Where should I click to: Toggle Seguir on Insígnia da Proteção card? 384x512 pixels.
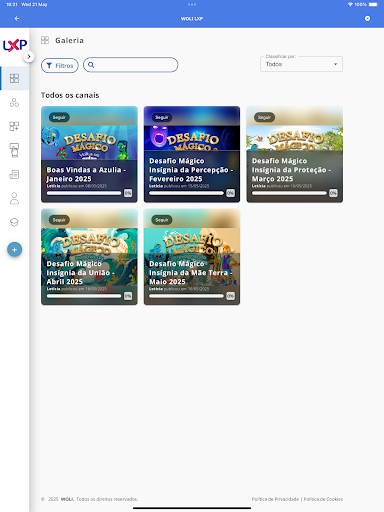pos(264,117)
